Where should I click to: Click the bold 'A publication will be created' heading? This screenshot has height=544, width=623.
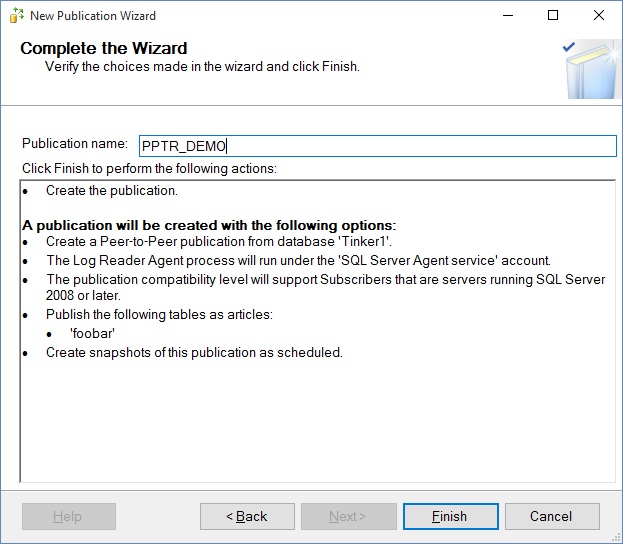209,225
